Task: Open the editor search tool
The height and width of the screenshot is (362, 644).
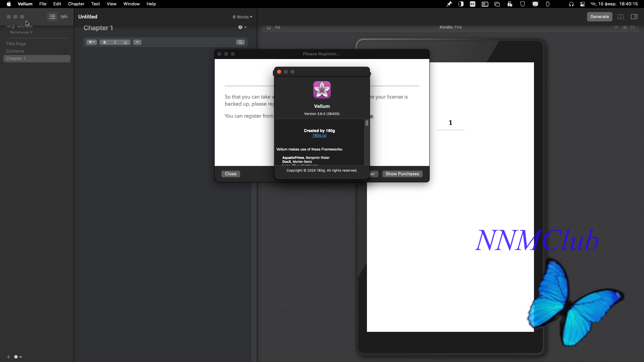Action: coord(240,42)
